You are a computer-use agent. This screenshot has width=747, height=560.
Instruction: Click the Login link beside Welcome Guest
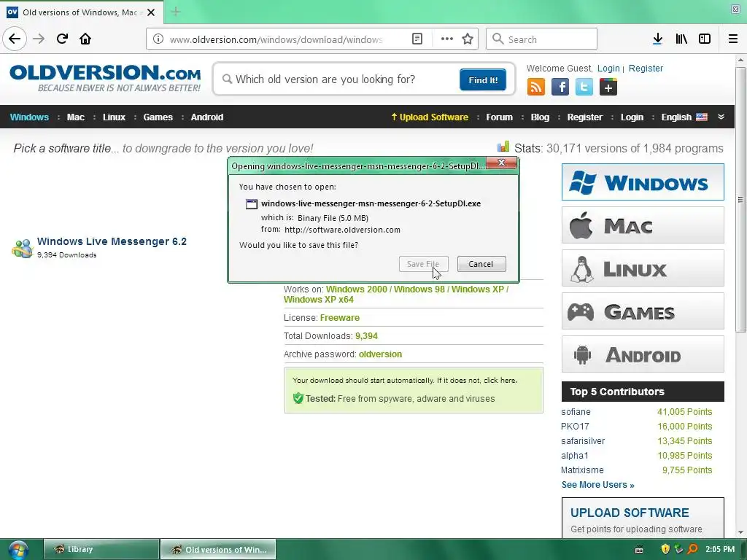[608, 68]
